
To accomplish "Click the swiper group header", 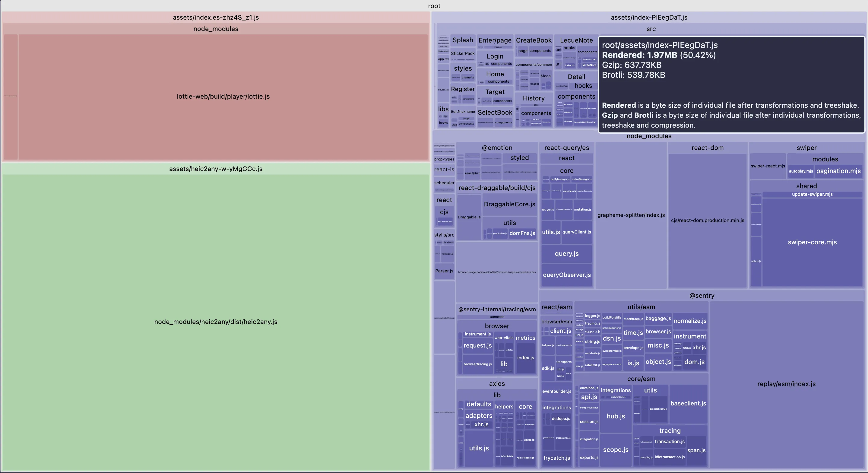I will coord(806,148).
